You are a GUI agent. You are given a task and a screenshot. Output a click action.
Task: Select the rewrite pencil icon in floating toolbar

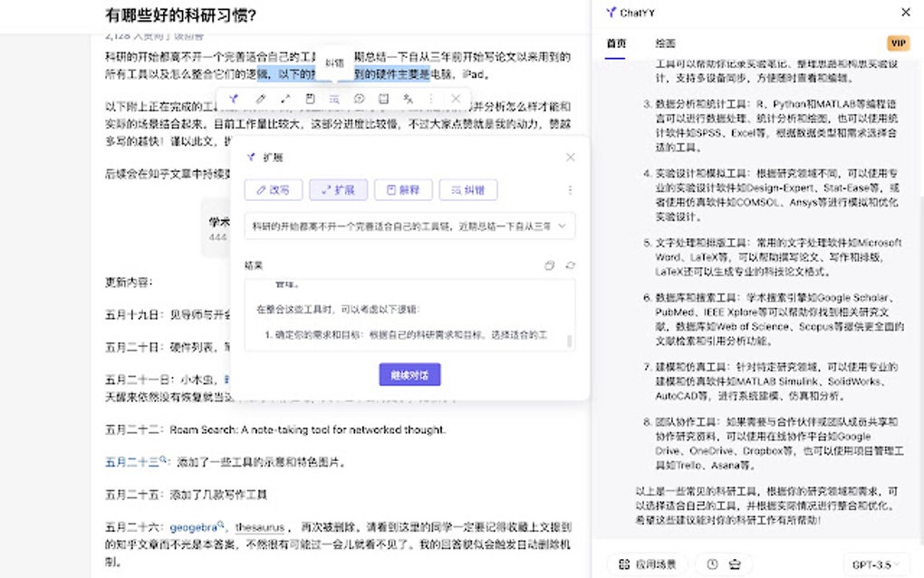point(261,99)
